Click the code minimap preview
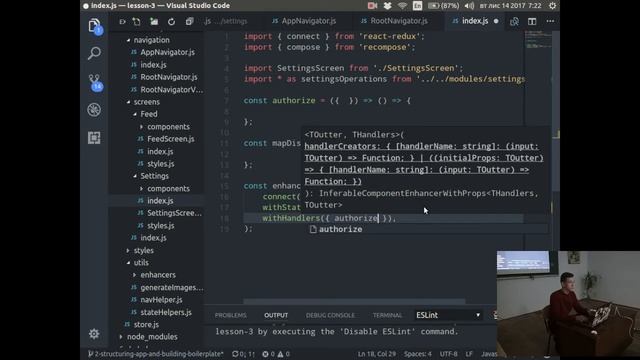The image size is (640, 360). click(538, 41)
